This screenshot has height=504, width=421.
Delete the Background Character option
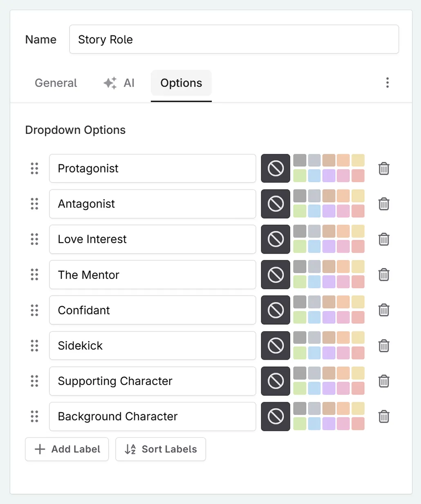coord(383,417)
